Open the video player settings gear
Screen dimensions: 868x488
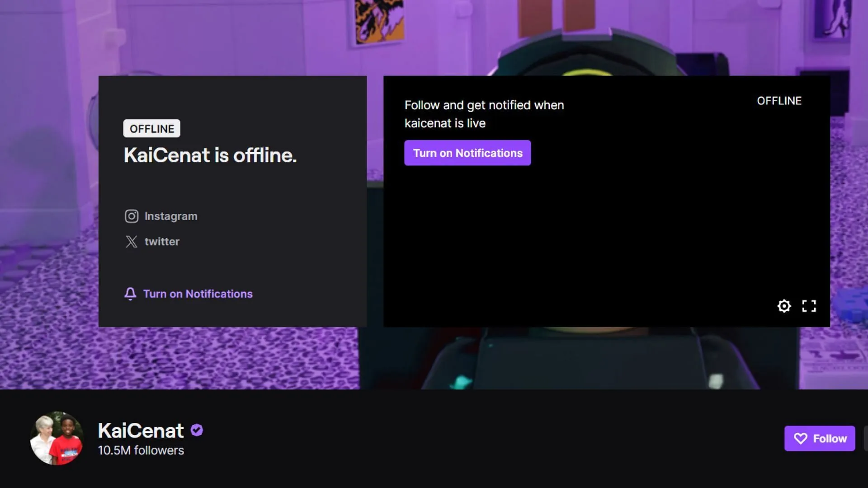784,306
